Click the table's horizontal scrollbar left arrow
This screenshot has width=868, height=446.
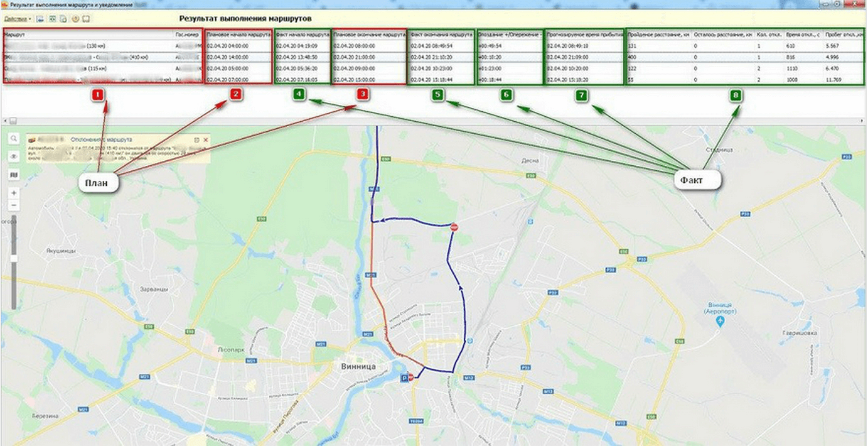point(4,120)
